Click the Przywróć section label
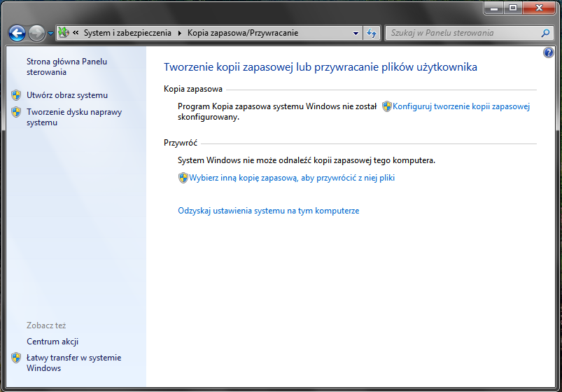 (181, 143)
